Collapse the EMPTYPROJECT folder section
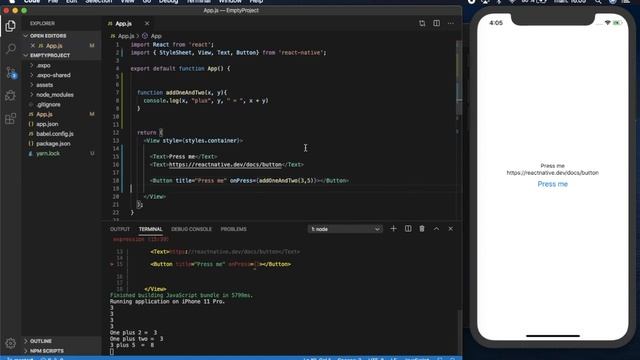The image size is (640, 360). pos(61,56)
